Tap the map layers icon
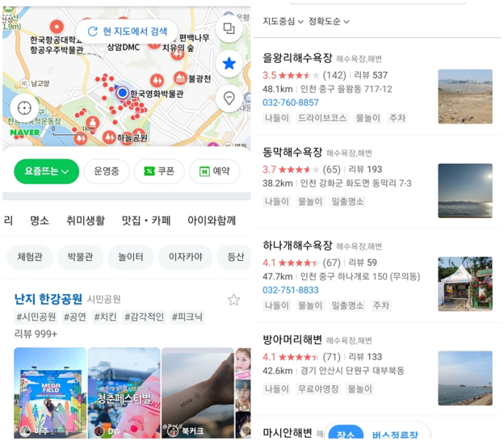This screenshot has height=441, width=504. (229, 29)
